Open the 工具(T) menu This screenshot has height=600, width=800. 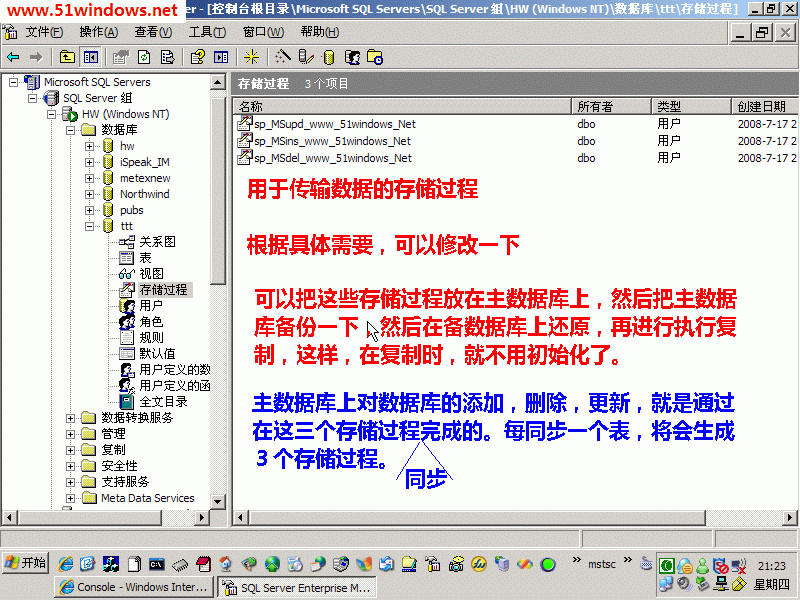pos(207,32)
